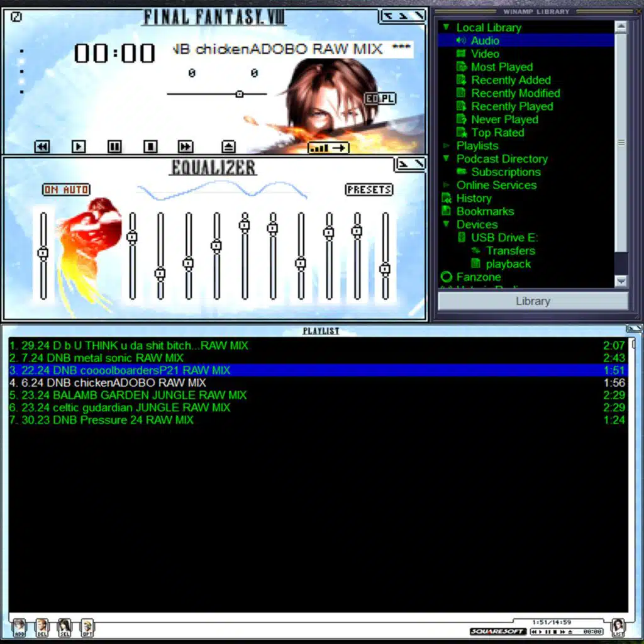Click the Library button below the tree
The height and width of the screenshot is (644, 644).
click(533, 301)
